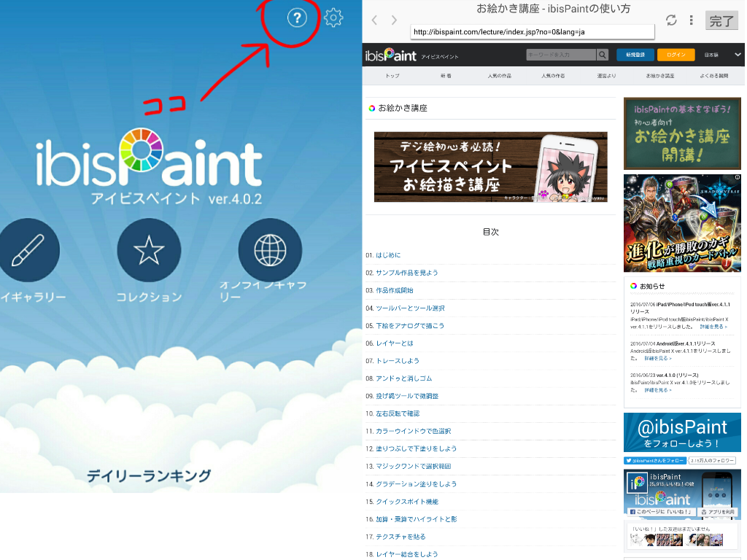
Task: Open the 新着 nav tab
Action: tap(446, 76)
